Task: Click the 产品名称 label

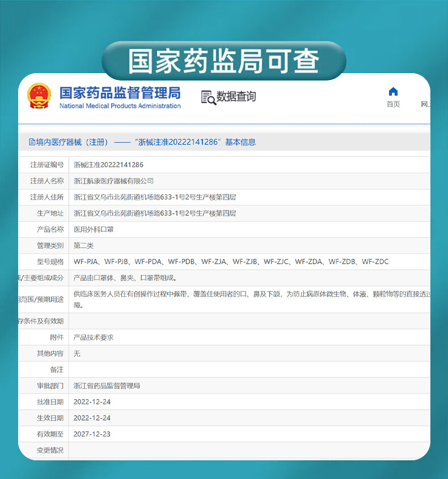Action: 50,230
